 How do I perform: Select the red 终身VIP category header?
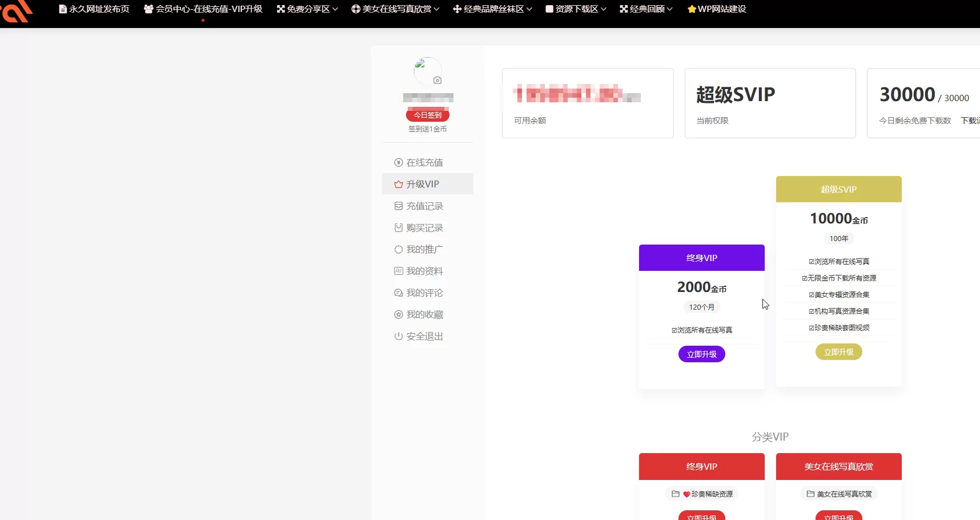click(x=702, y=467)
